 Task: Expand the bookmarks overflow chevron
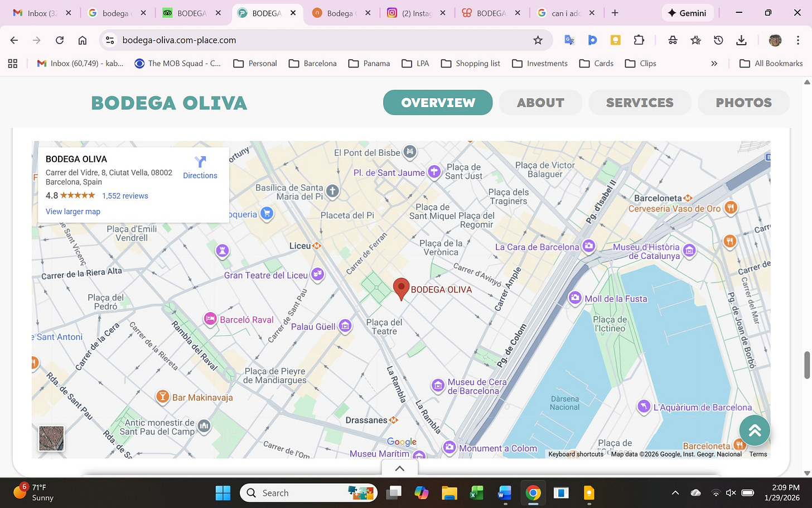[714, 64]
